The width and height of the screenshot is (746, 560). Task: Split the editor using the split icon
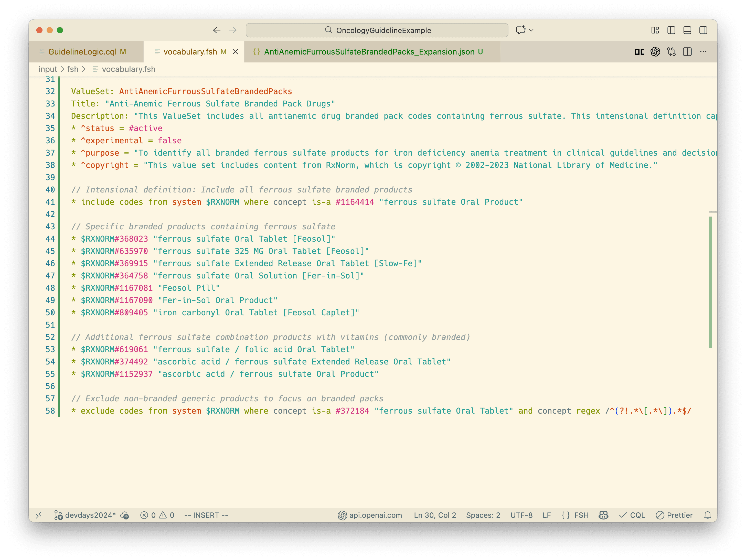click(688, 52)
